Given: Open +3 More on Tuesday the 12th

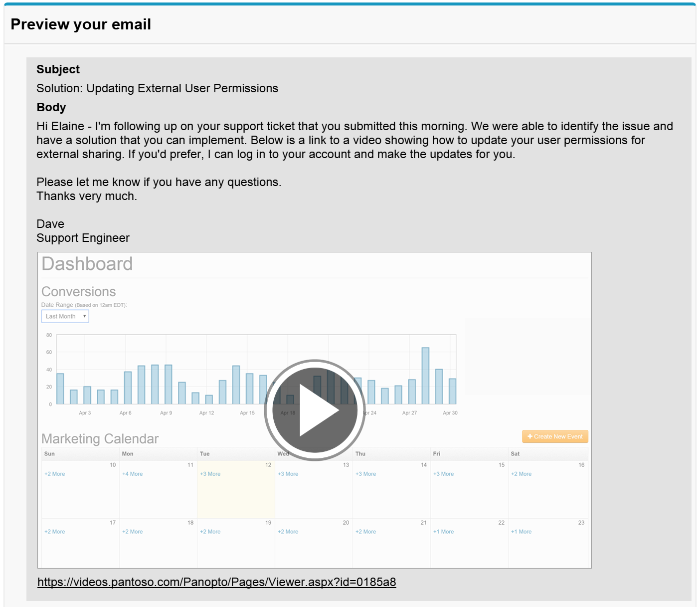Looking at the screenshot, I should (210, 474).
